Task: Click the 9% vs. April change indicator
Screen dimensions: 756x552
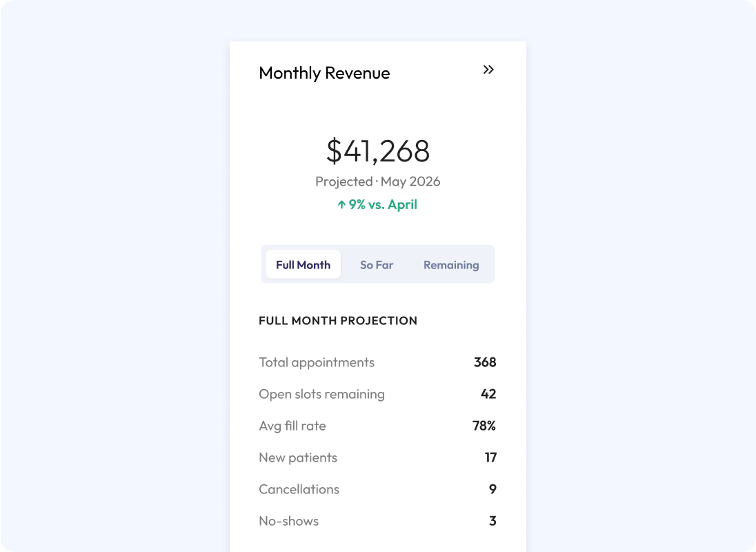Action: pyautogui.click(x=377, y=204)
